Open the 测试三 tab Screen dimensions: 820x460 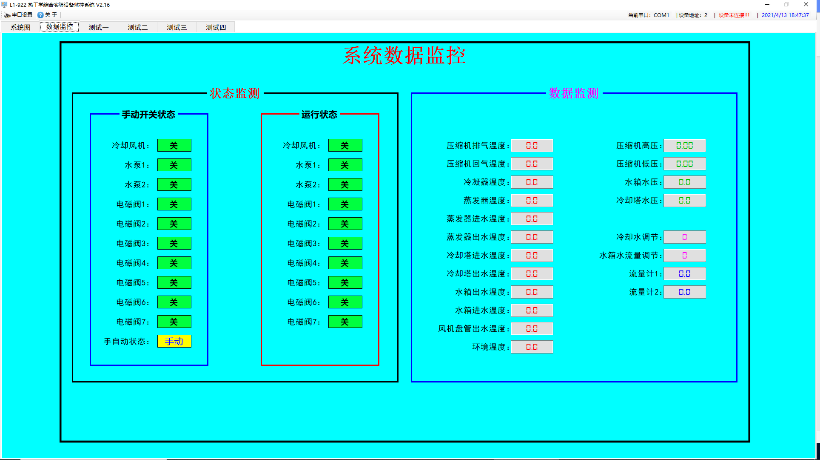coord(176,27)
